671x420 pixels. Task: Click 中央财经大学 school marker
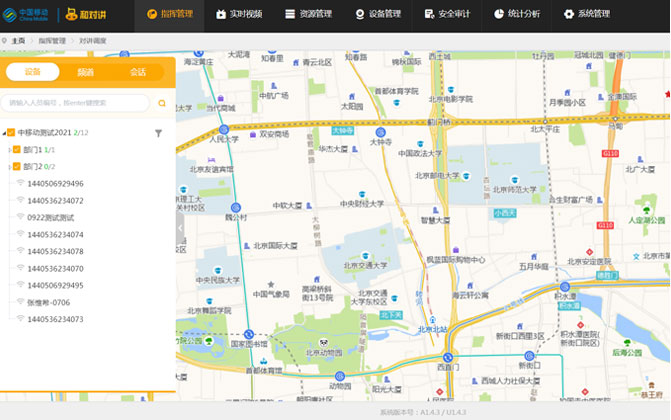click(362, 195)
